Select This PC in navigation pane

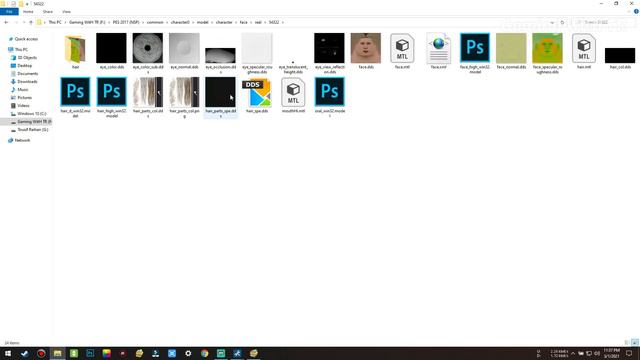21,49
